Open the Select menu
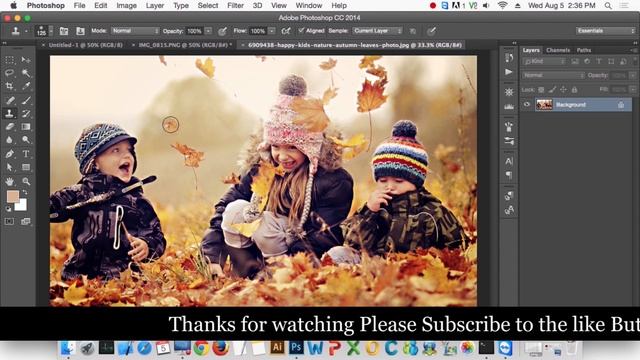Viewport: 640px width, 360px height. click(x=208, y=6)
